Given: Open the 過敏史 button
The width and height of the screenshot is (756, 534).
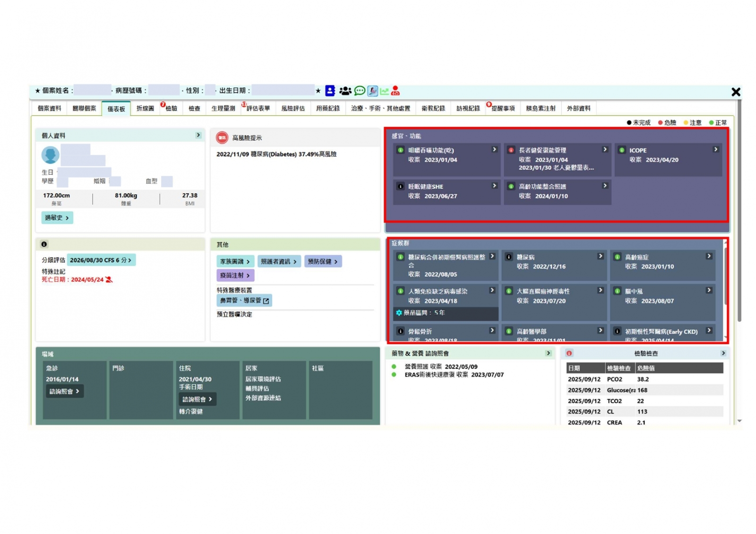Looking at the screenshot, I should point(57,218).
